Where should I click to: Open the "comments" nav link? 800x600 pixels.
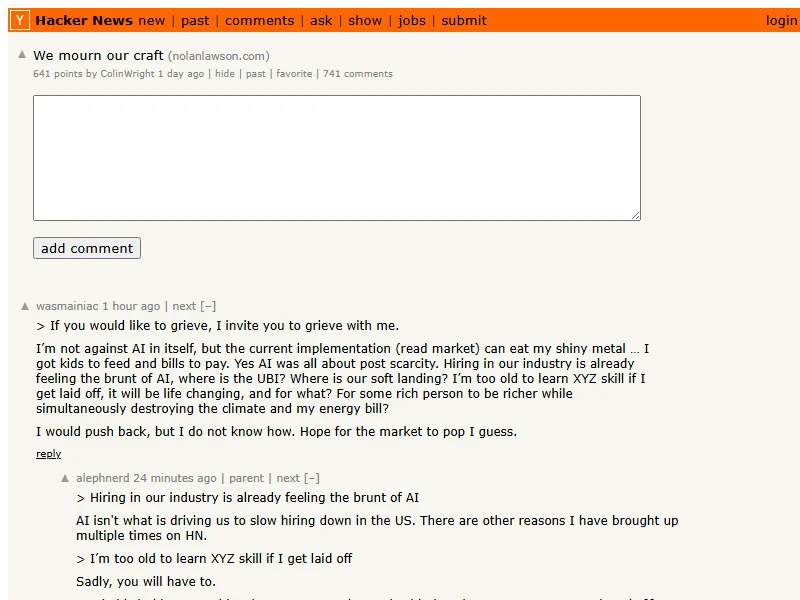[x=259, y=20]
